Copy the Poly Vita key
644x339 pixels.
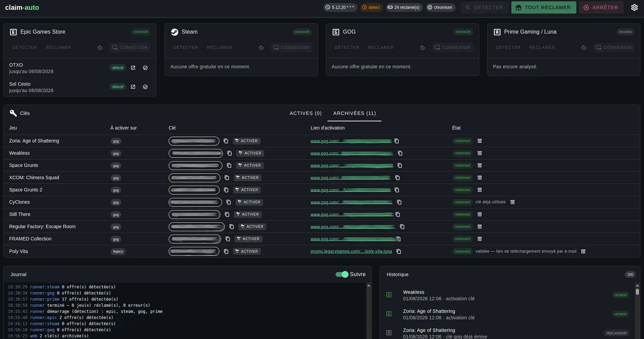[226, 251]
